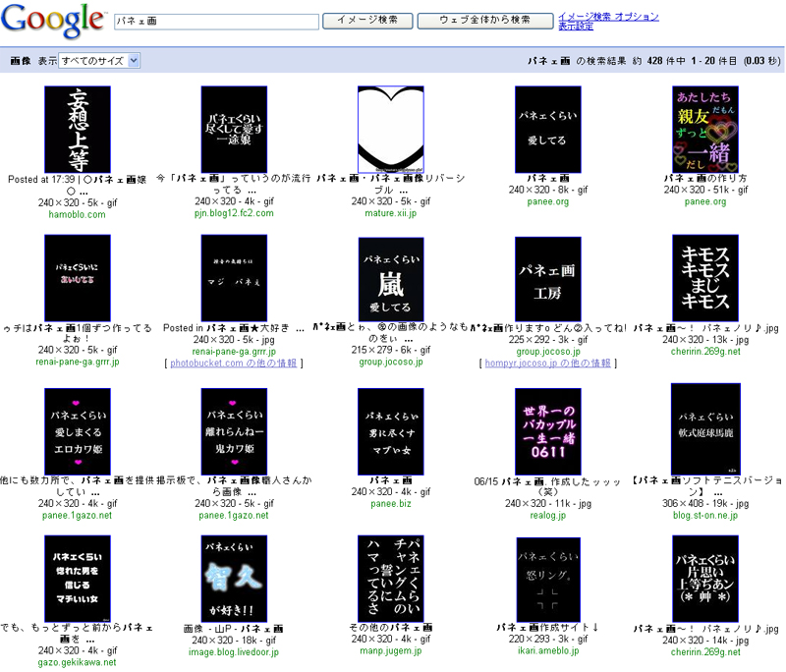Open the 表示設定 link

[x=576, y=27]
